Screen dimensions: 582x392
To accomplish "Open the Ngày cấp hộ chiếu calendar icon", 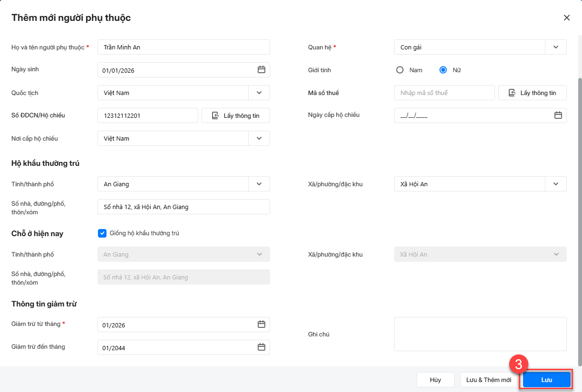I will pos(558,115).
